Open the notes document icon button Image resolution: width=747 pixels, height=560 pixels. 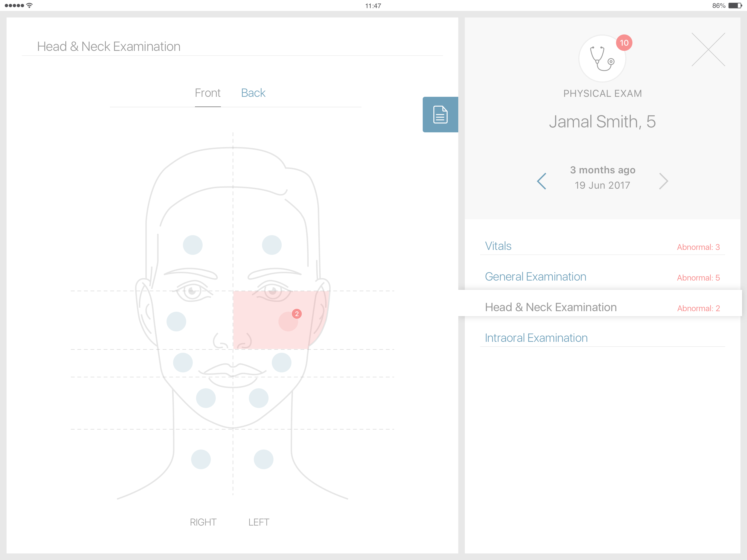440,115
